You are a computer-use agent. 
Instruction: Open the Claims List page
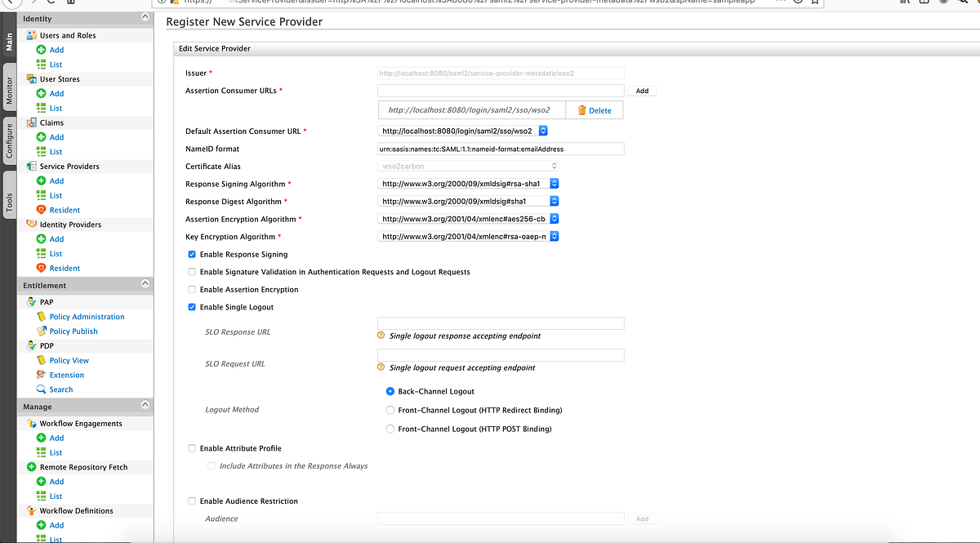point(56,151)
